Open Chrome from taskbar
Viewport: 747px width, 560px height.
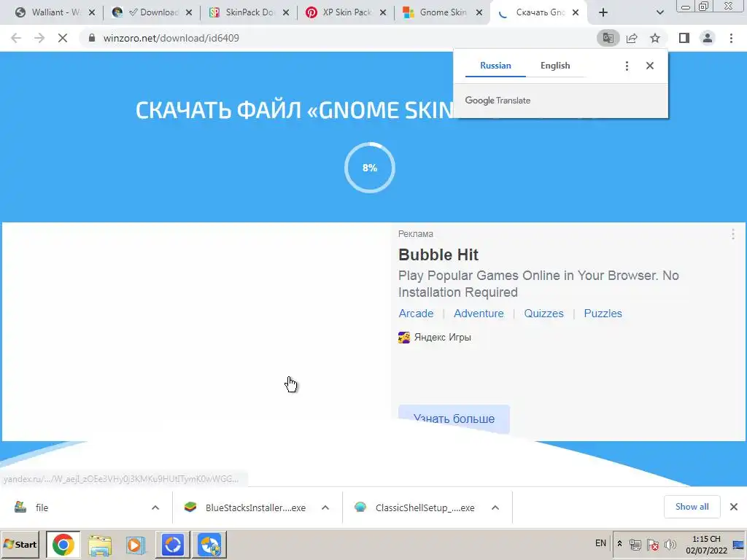tap(63, 544)
